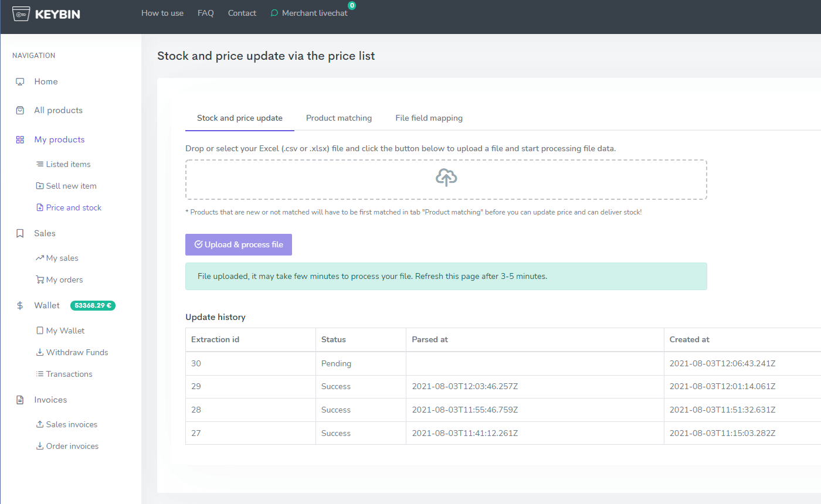Click the Pending status cell

(x=361, y=363)
